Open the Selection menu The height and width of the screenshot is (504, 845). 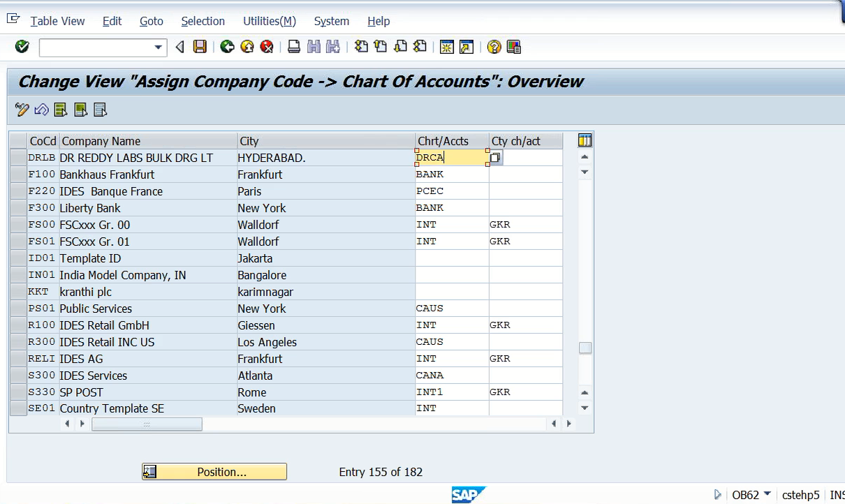203,21
